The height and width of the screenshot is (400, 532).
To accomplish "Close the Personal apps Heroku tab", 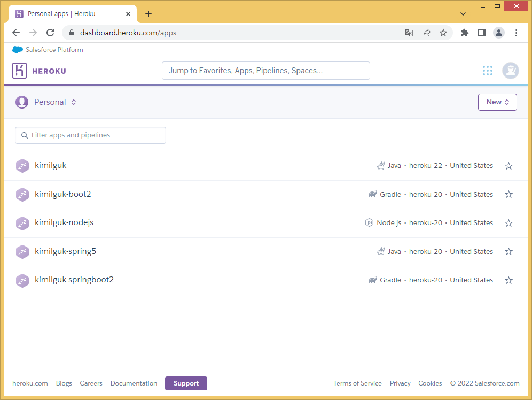I will coord(128,14).
